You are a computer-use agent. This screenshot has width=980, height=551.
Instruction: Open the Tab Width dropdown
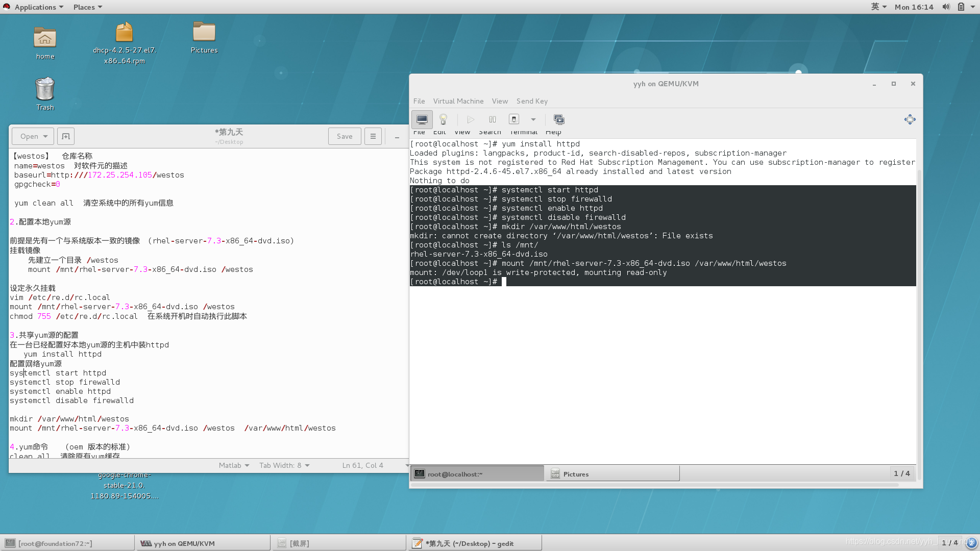pos(284,465)
